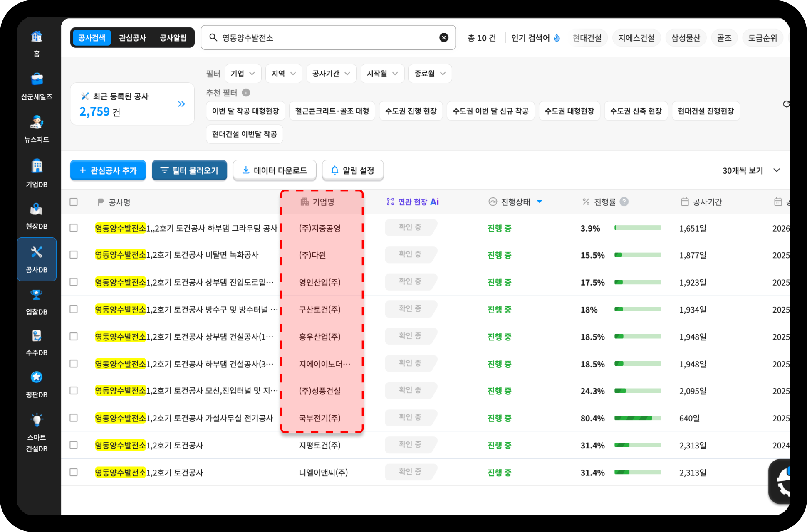Click the magnifier search icon

pyautogui.click(x=213, y=38)
